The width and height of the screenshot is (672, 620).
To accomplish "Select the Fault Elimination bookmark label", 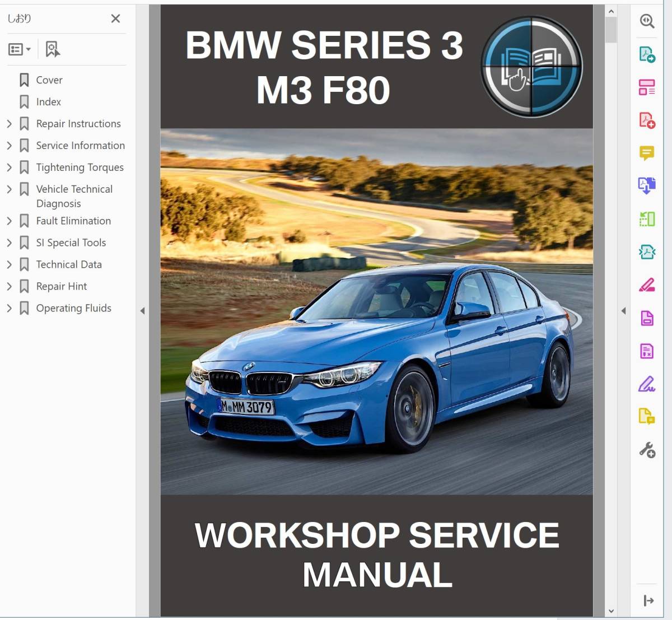I will 73,221.
